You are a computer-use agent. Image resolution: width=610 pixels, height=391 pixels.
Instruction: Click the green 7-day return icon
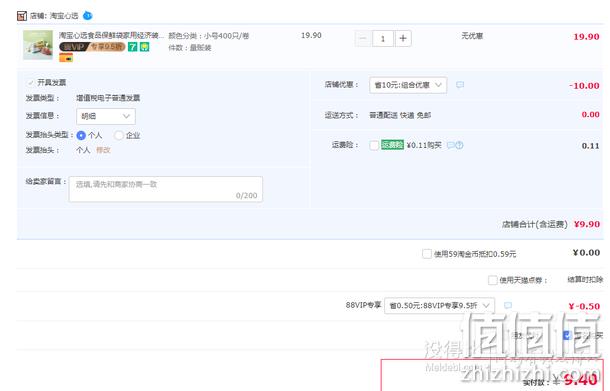click(x=133, y=47)
